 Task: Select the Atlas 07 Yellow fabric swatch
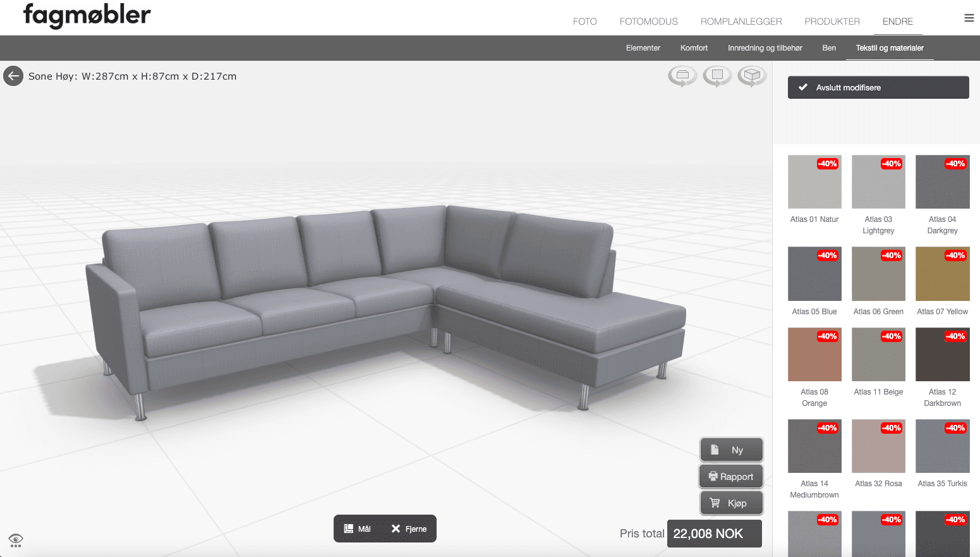(942, 274)
